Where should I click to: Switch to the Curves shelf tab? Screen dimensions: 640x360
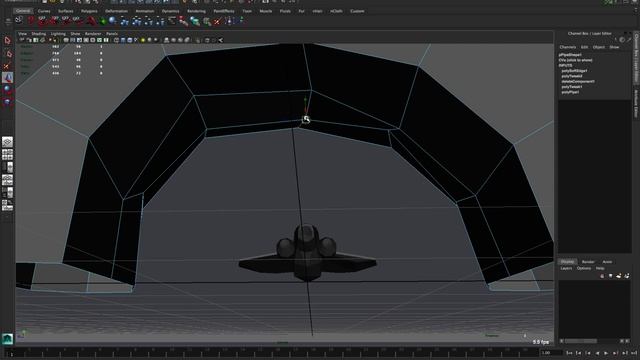coord(44,11)
